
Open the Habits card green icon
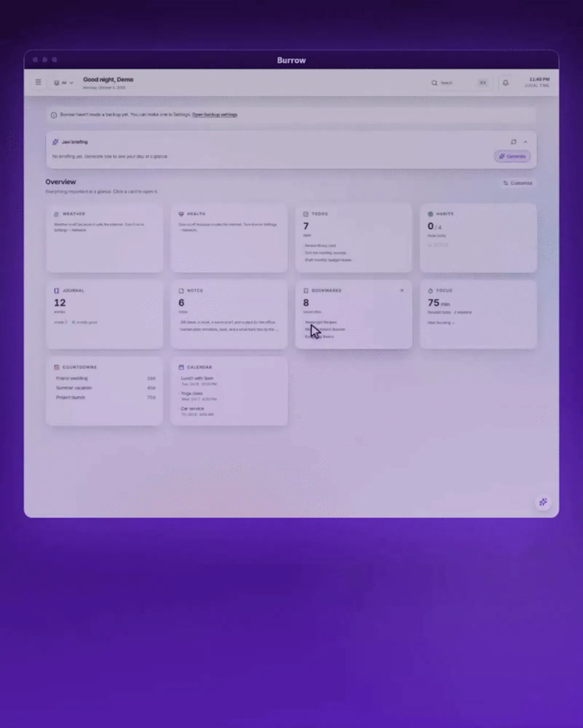coord(430,214)
